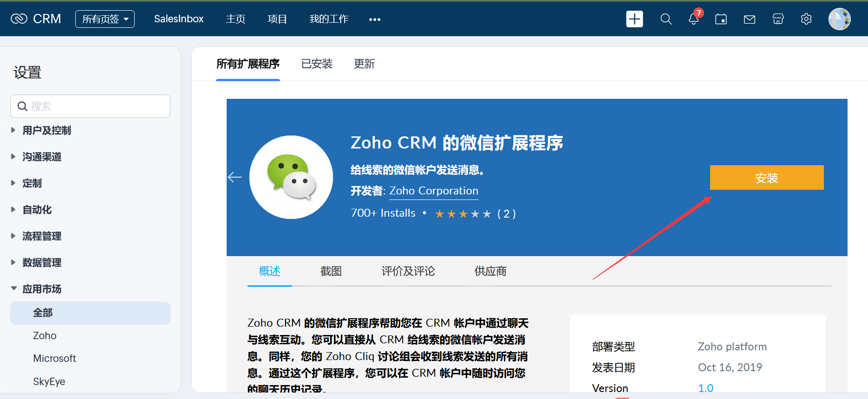Expand the 用户及控制 settings section

coord(46,130)
